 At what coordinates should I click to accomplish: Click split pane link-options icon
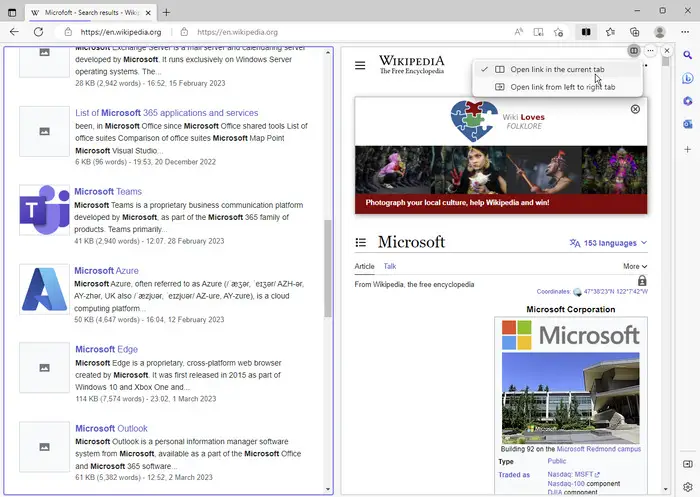(633, 50)
